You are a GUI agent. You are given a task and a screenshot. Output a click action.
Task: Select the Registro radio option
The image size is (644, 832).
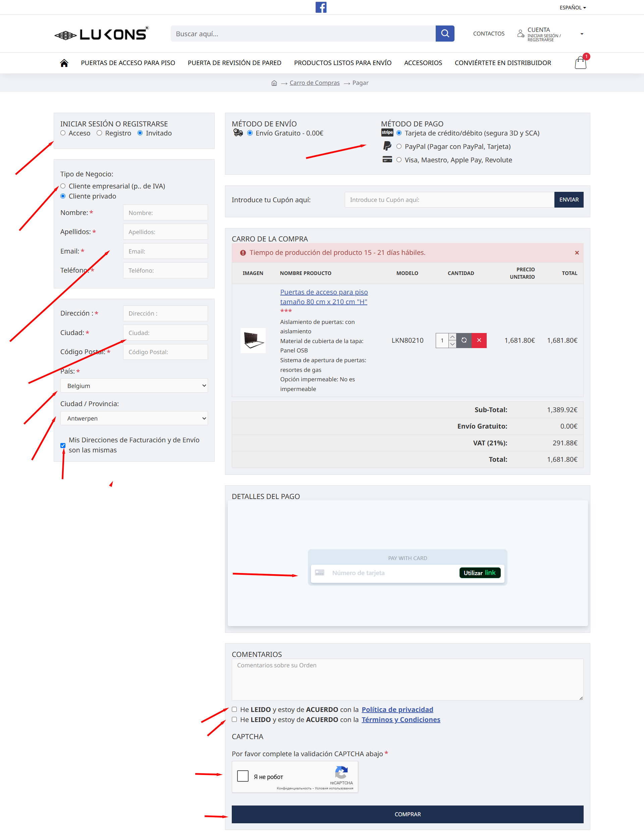coord(100,133)
